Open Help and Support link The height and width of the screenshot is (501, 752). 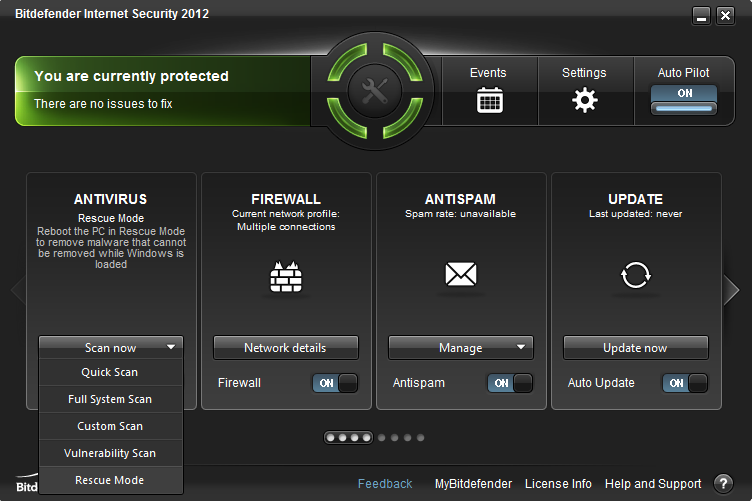(x=653, y=484)
